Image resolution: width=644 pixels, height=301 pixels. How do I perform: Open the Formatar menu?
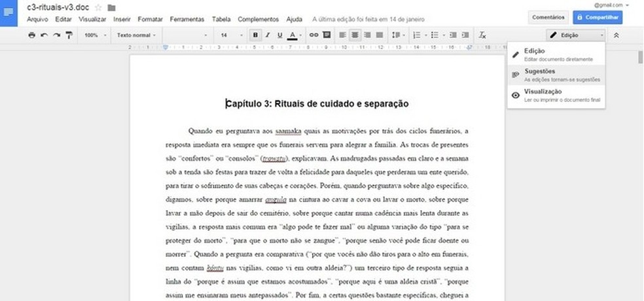(x=151, y=19)
